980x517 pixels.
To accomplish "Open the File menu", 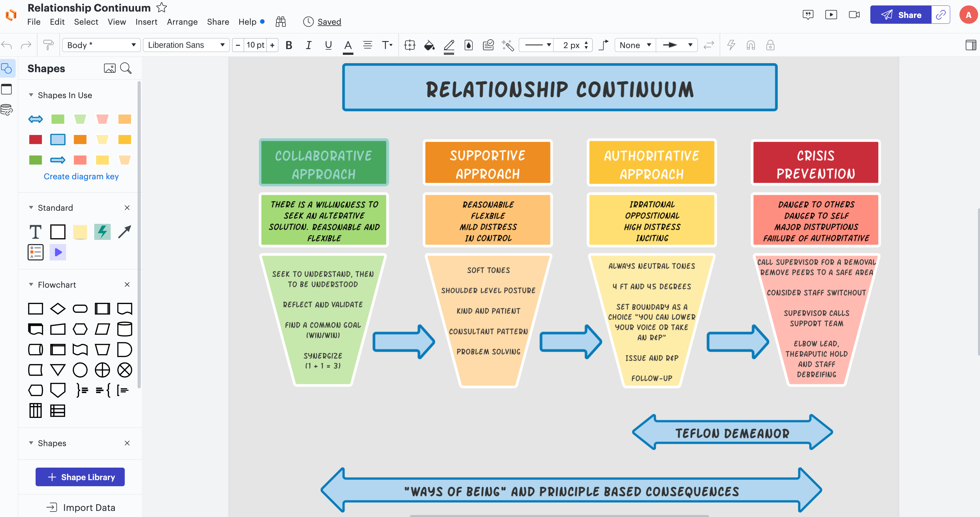I will [x=33, y=22].
